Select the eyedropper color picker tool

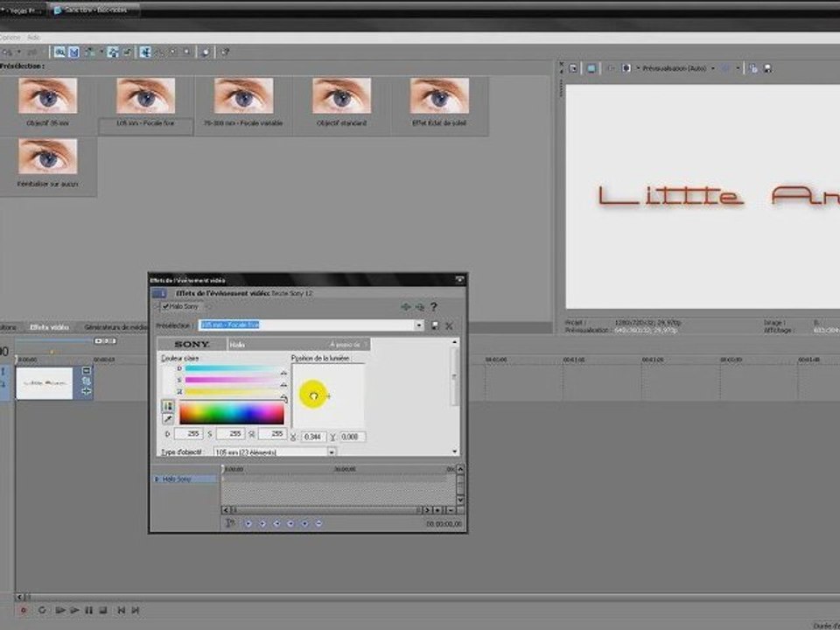pos(168,419)
